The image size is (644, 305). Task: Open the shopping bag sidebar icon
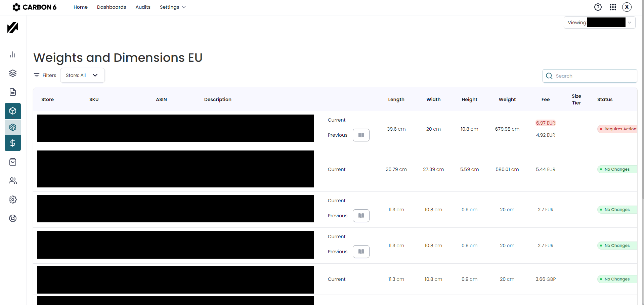pos(13,162)
